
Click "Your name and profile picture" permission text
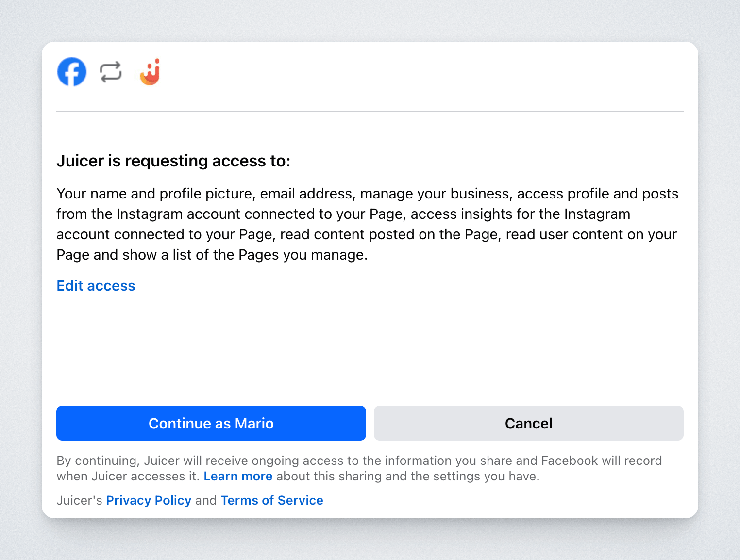155,194
